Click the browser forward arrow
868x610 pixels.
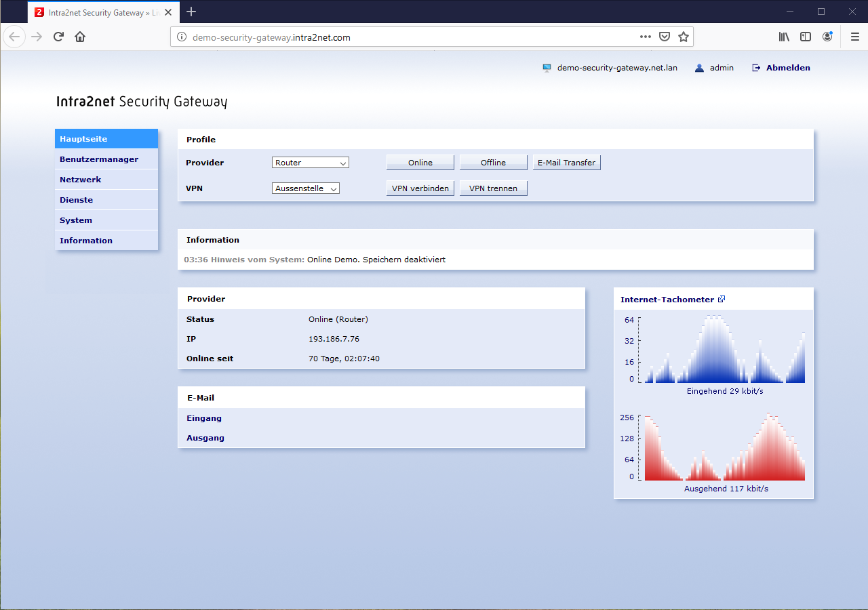pos(37,37)
